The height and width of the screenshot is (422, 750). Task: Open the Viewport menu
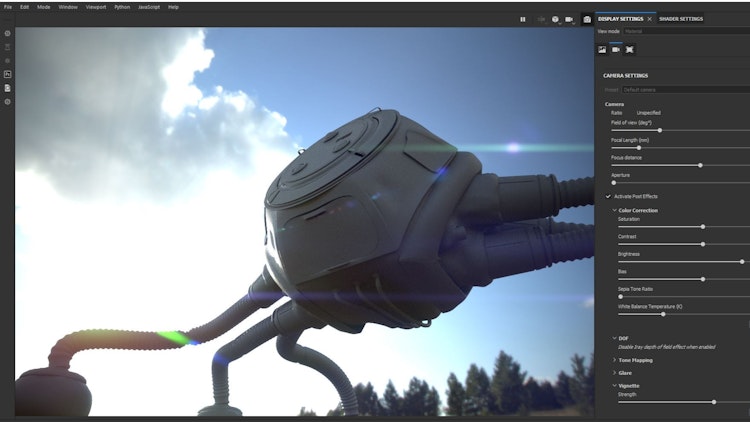pos(96,7)
